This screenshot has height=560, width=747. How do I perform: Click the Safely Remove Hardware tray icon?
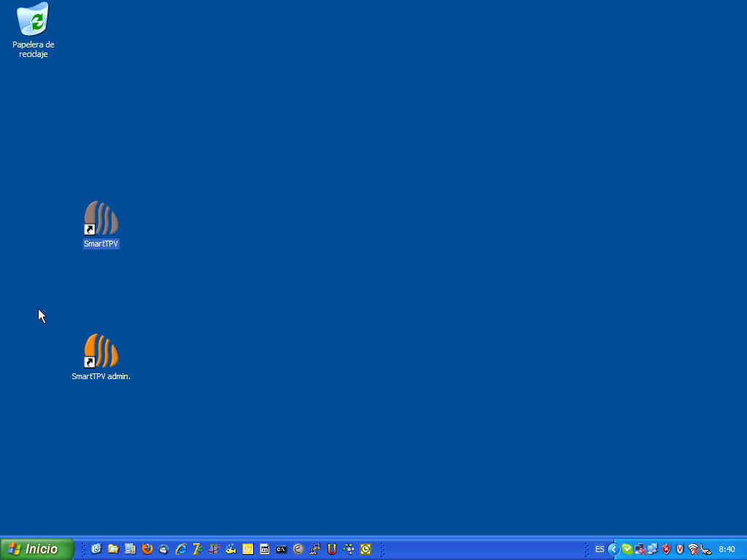[x=705, y=549]
